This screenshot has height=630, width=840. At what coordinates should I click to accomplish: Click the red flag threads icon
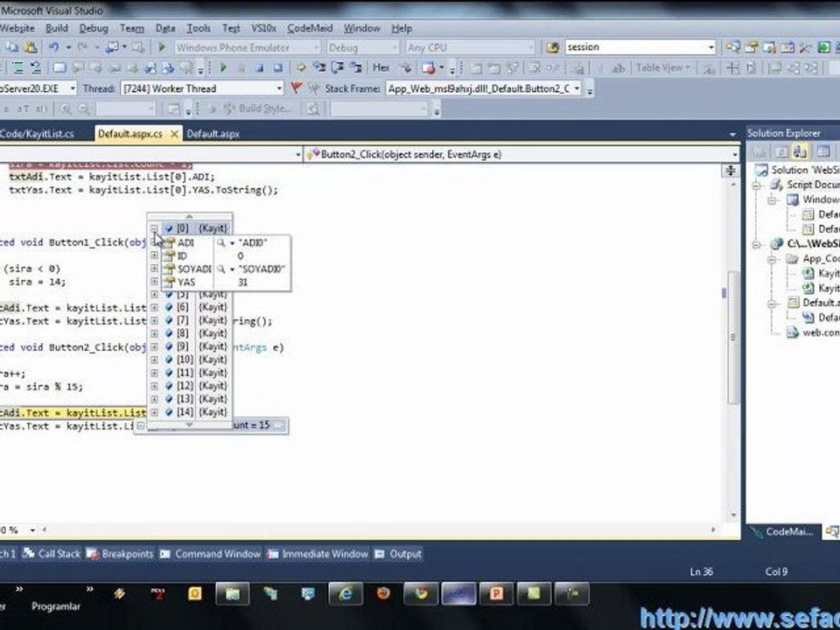(296, 87)
